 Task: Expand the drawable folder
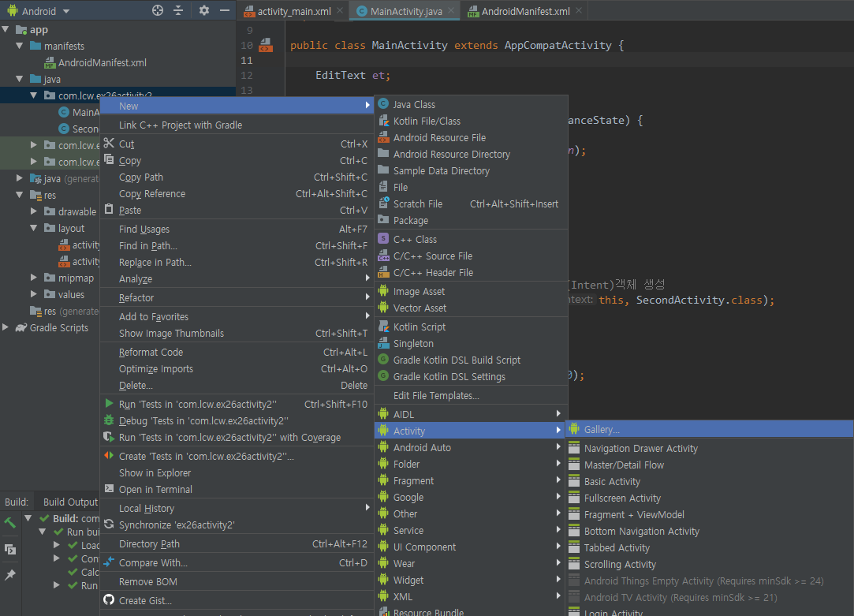[34, 211]
